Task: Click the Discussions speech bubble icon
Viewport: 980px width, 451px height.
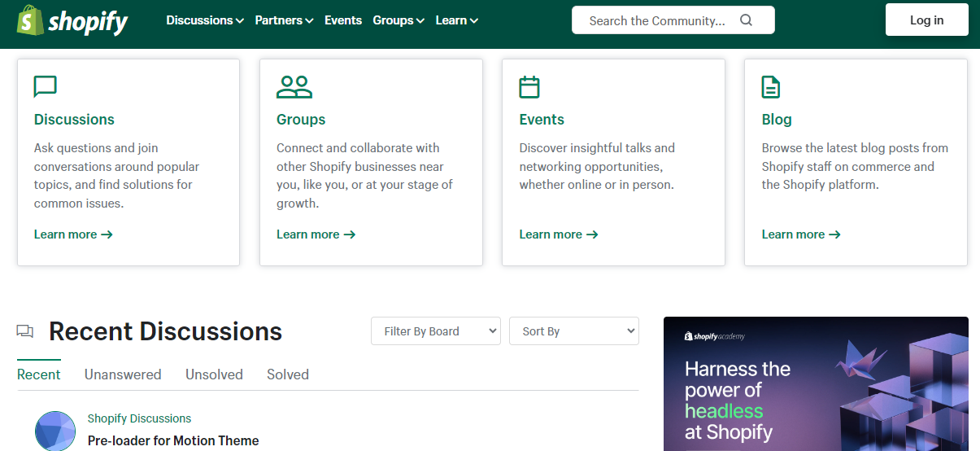Action: click(46, 86)
